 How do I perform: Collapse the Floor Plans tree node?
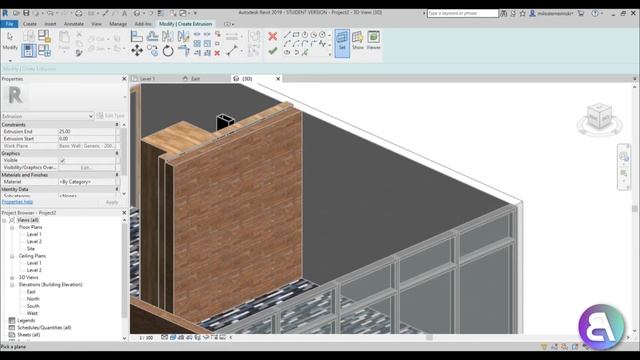click(12, 227)
